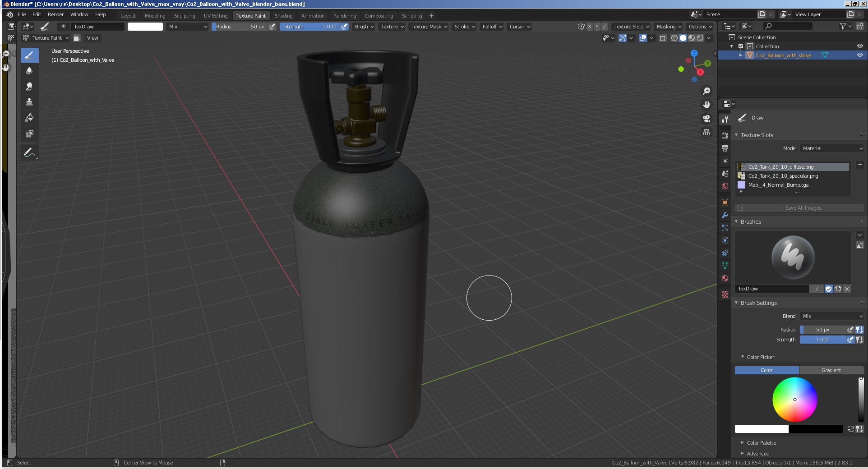
Task: Select the Smear tool in the toolbar
Action: click(29, 86)
